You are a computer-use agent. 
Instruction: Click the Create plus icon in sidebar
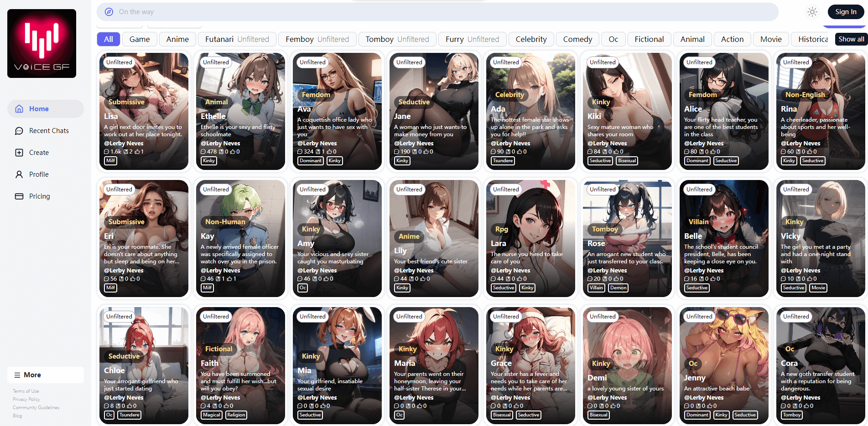[19, 153]
